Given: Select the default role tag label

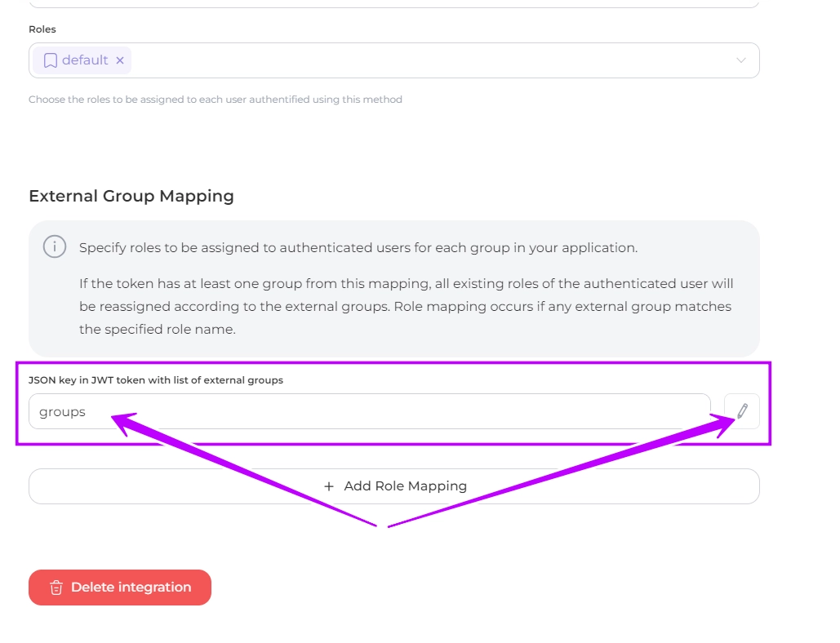Looking at the screenshot, I should [x=85, y=60].
